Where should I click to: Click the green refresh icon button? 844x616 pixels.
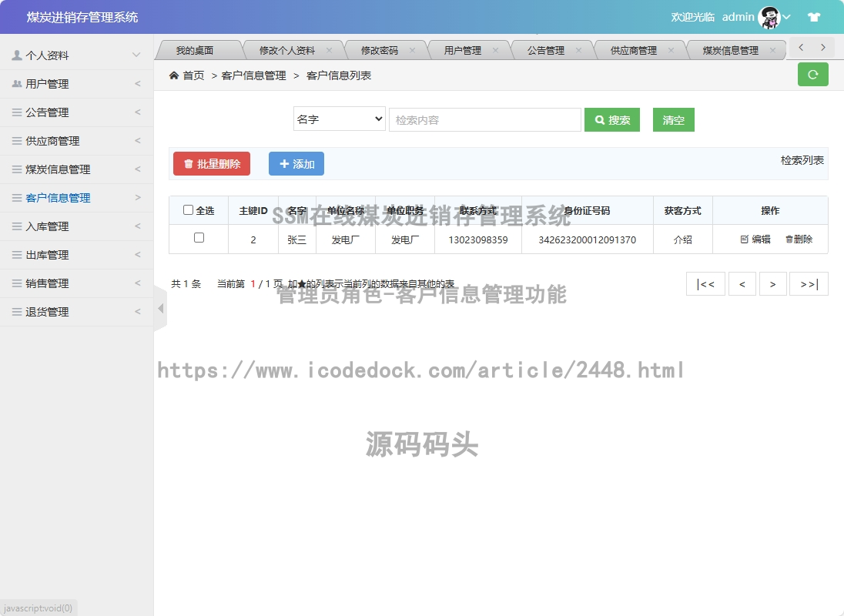(812, 75)
